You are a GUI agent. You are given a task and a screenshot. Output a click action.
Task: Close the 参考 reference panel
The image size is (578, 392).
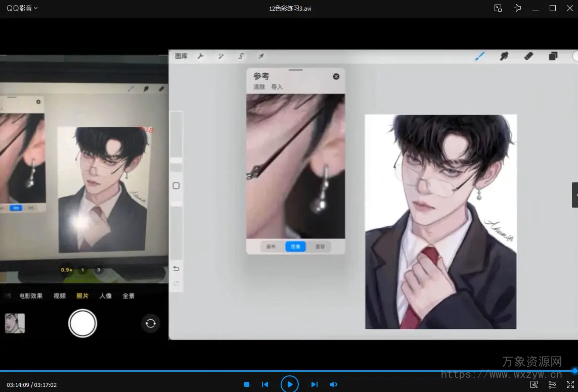pos(336,77)
